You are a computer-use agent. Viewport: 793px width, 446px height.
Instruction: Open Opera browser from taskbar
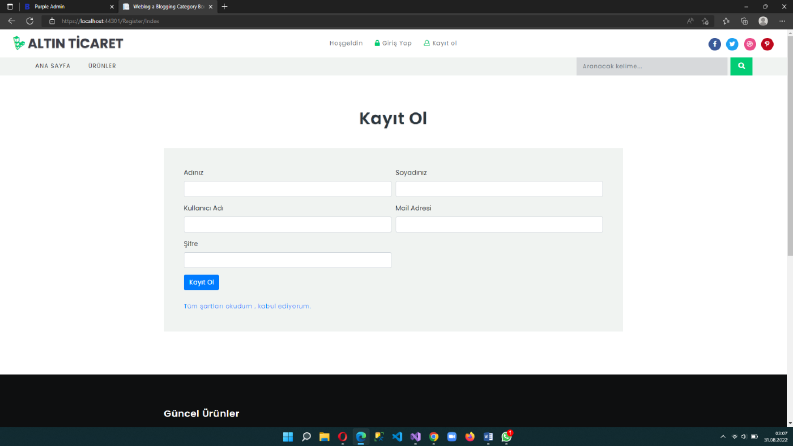click(x=342, y=437)
